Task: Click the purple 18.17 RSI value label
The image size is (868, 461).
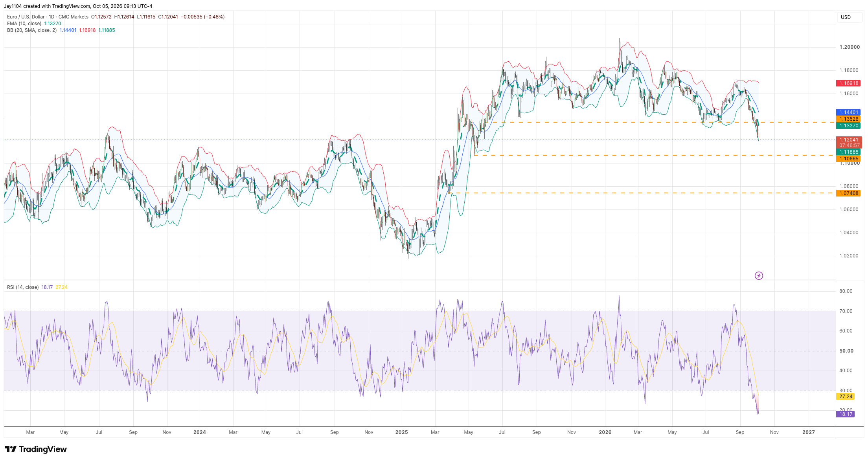Action: click(846, 414)
